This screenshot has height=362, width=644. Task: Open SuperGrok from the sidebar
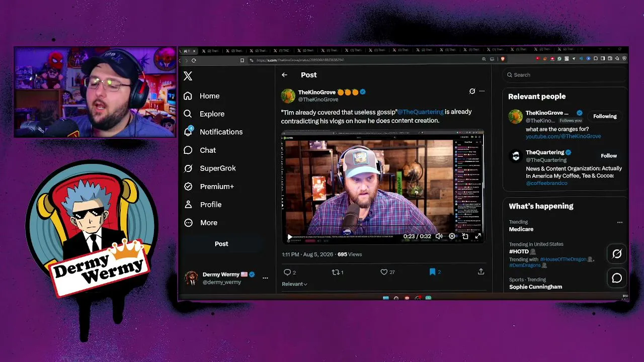point(210,168)
